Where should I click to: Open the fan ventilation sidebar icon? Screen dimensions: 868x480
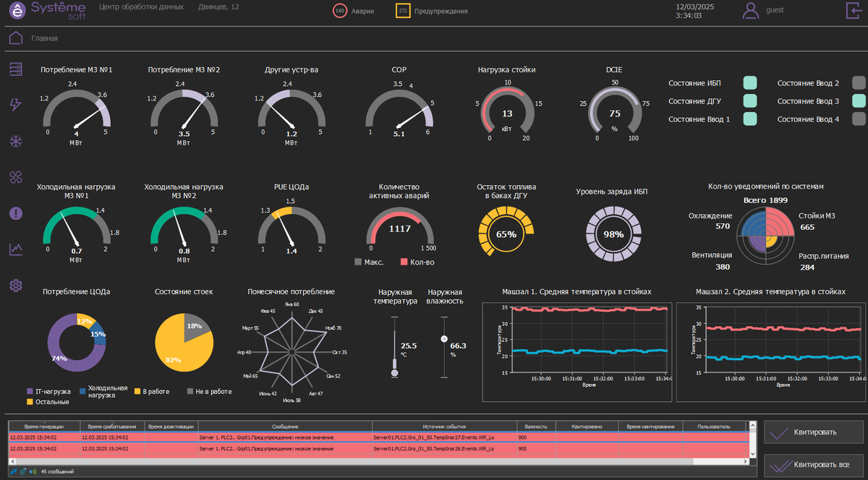pyautogui.click(x=16, y=177)
